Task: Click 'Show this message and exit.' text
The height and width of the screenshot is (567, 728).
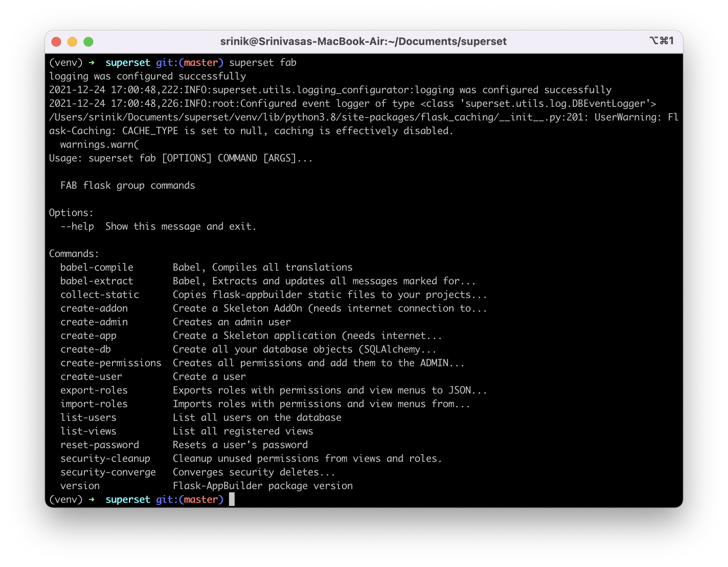Action: [x=181, y=226]
